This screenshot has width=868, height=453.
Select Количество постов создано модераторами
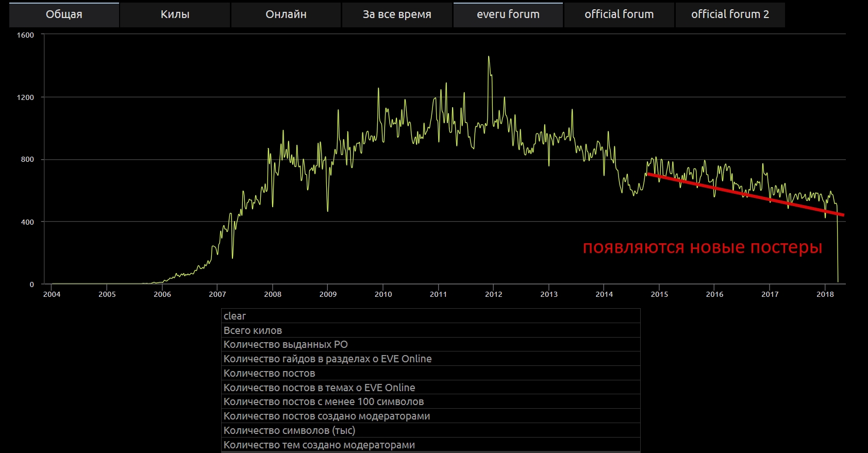tap(431, 416)
